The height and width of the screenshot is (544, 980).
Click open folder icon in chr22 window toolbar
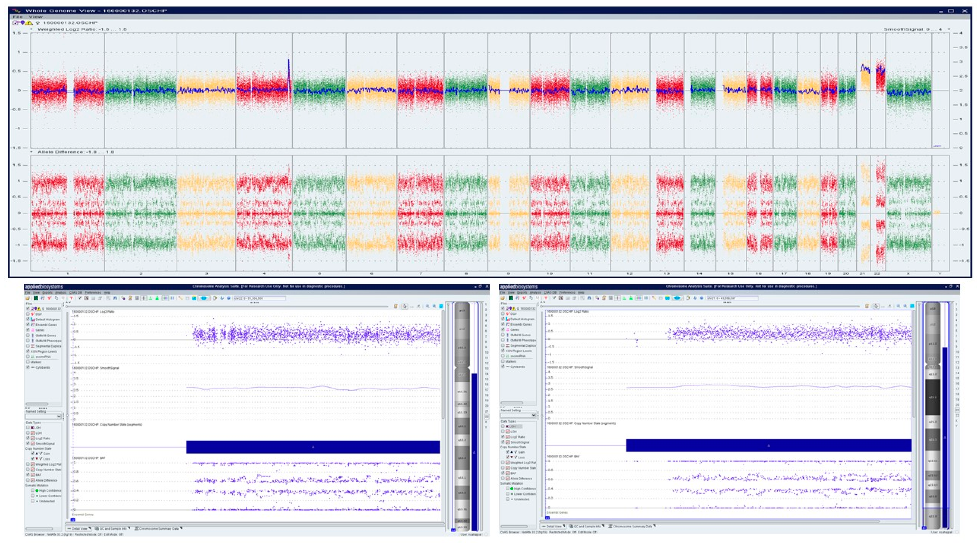pos(28,298)
